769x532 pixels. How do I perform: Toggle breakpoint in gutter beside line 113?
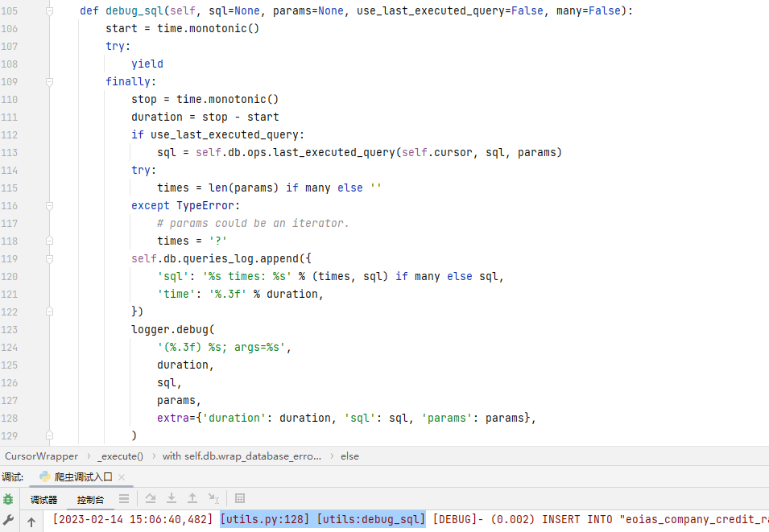[32, 152]
